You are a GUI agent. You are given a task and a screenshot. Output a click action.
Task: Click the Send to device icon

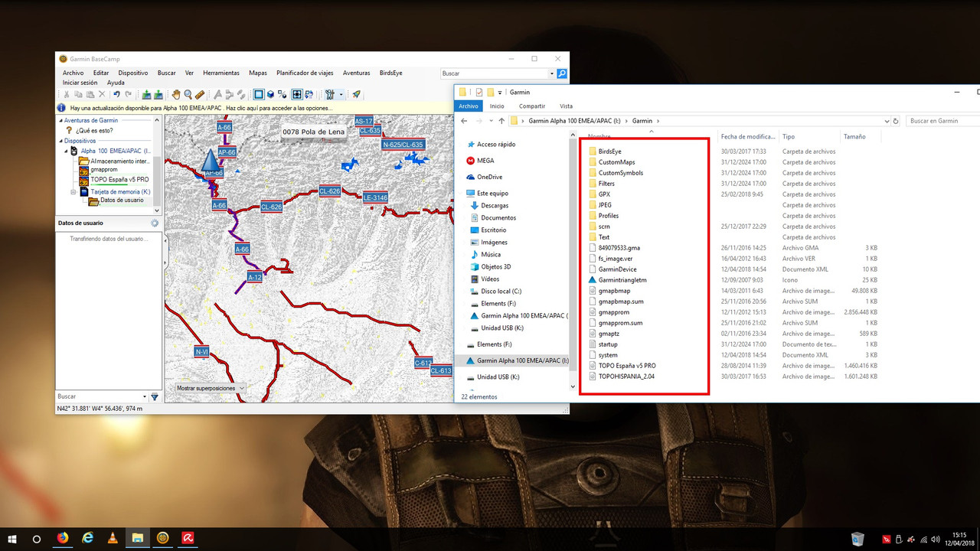pos(146,94)
